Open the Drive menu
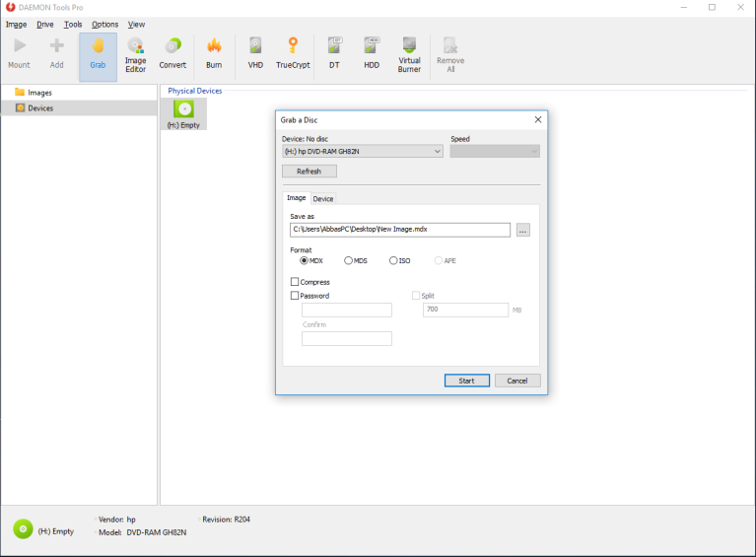 click(45, 24)
